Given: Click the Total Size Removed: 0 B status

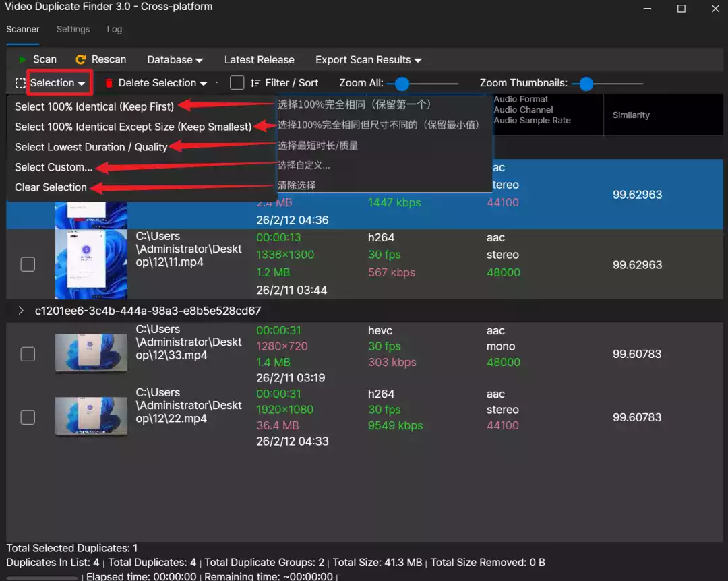Looking at the screenshot, I should 487,562.
